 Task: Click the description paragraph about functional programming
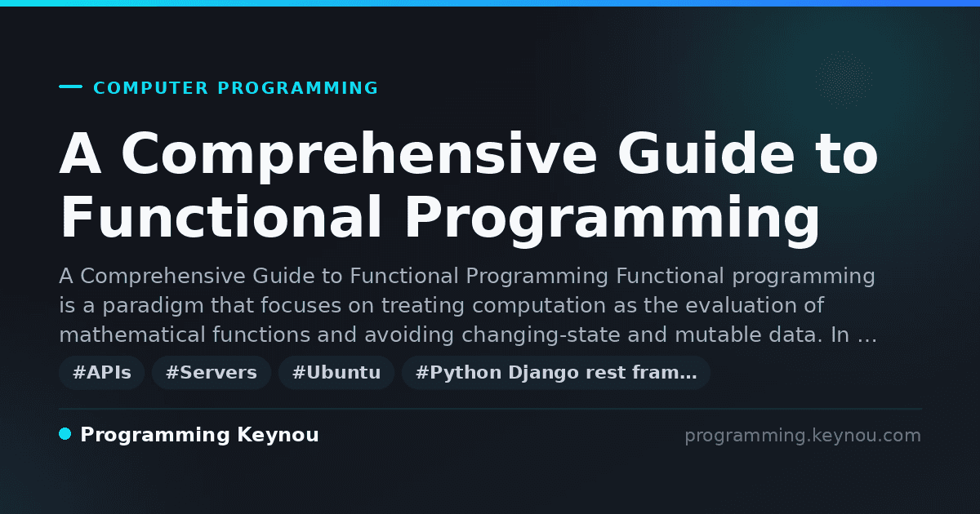pyautogui.click(x=468, y=306)
